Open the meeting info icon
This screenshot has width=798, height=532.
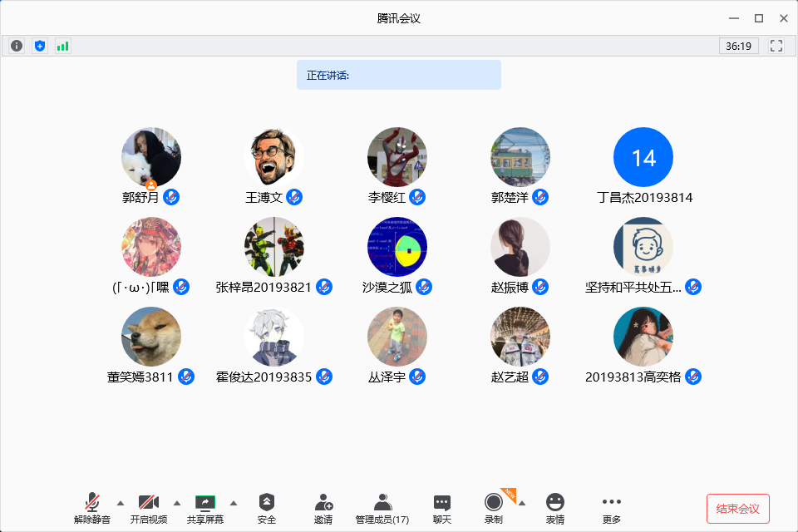point(17,46)
